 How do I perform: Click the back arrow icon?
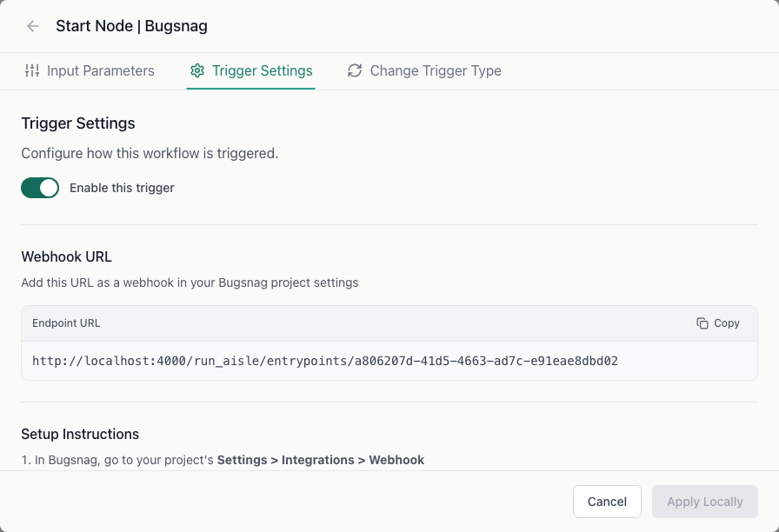(x=32, y=26)
